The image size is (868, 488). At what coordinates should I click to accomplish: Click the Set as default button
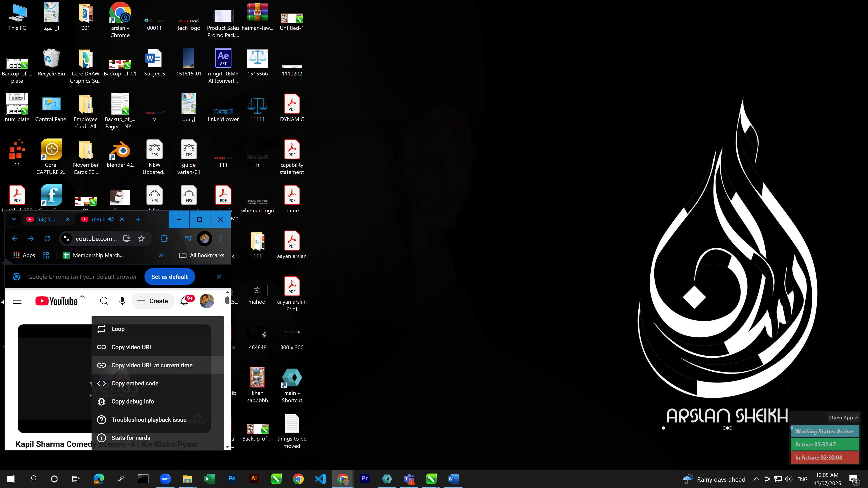(x=170, y=277)
